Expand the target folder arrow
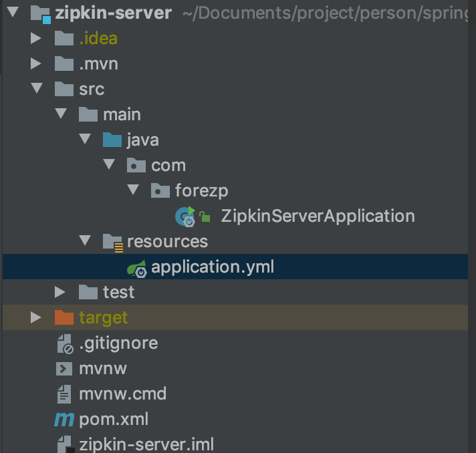Viewport: 476px width, 453px height. coord(36,317)
